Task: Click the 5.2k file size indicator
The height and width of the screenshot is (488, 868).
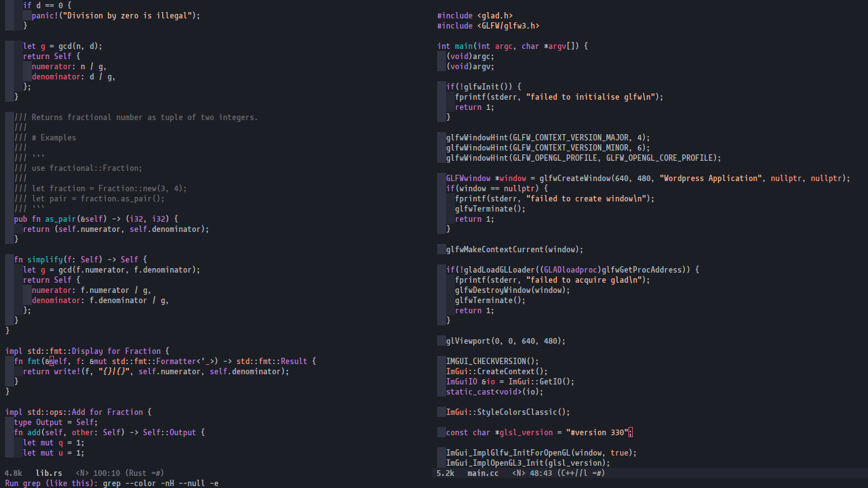Action: pyautogui.click(x=445, y=473)
